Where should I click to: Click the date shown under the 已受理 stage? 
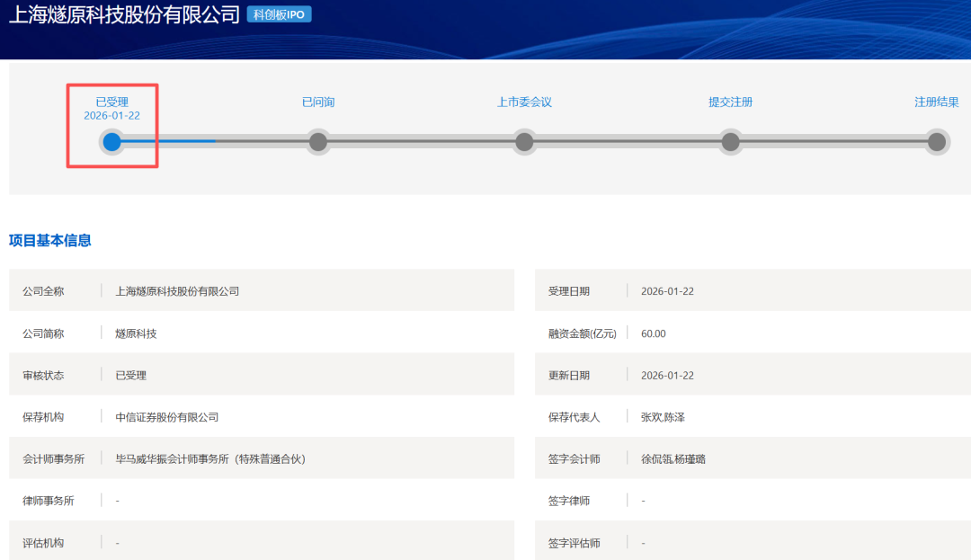click(112, 116)
